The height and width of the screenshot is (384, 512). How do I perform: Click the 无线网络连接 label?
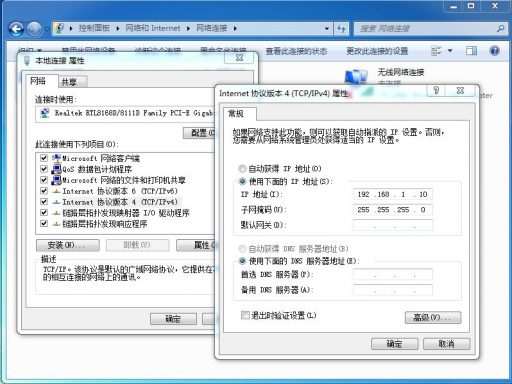point(401,72)
